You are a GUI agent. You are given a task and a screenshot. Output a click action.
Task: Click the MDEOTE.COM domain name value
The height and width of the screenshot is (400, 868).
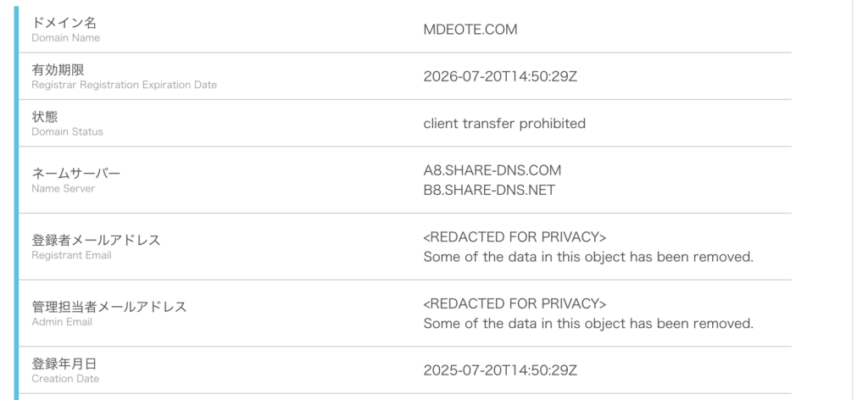[x=470, y=30]
